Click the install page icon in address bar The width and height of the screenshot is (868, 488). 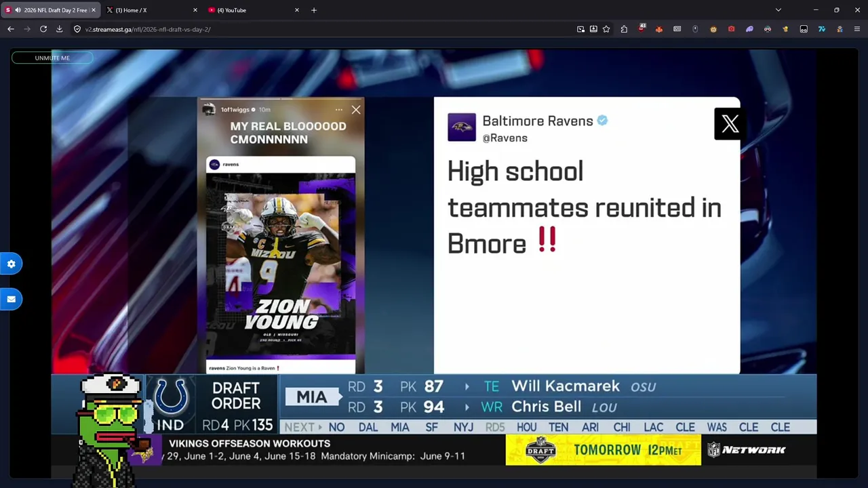[593, 29]
